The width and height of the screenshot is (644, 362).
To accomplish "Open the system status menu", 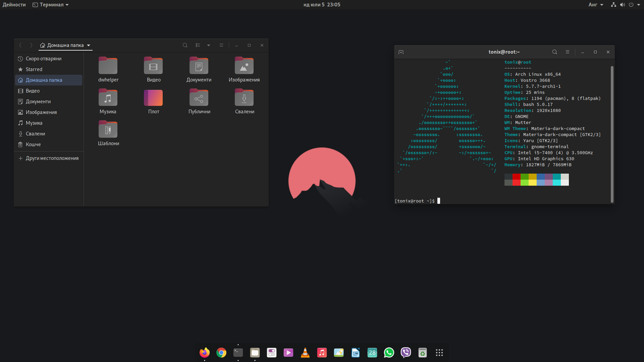I will (x=626, y=5).
